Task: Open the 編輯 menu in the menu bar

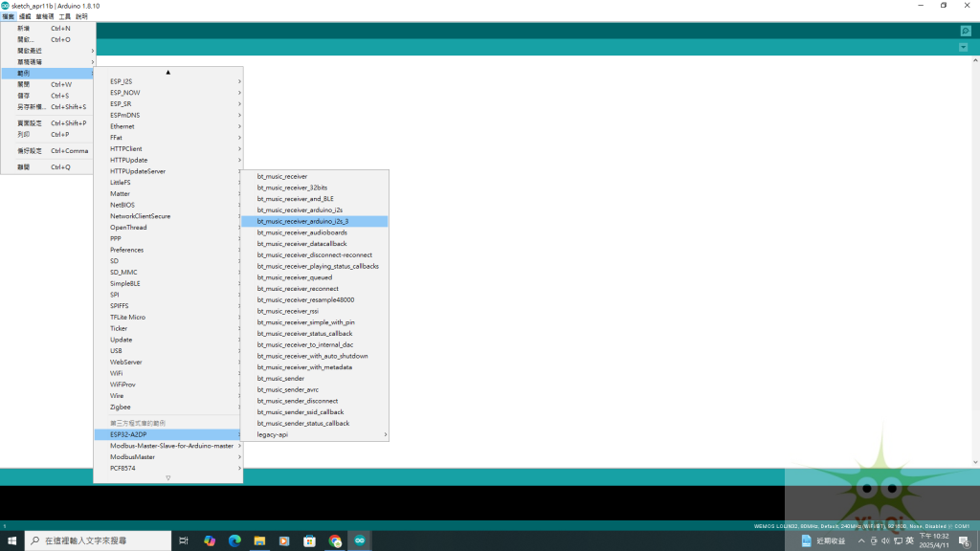Action: pyautogui.click(x=25, y=17)
